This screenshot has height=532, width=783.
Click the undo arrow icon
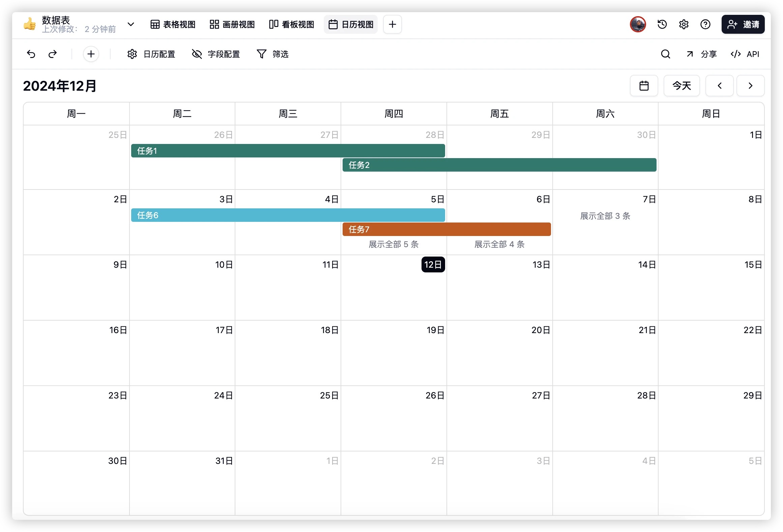click(x=31, y=54)
